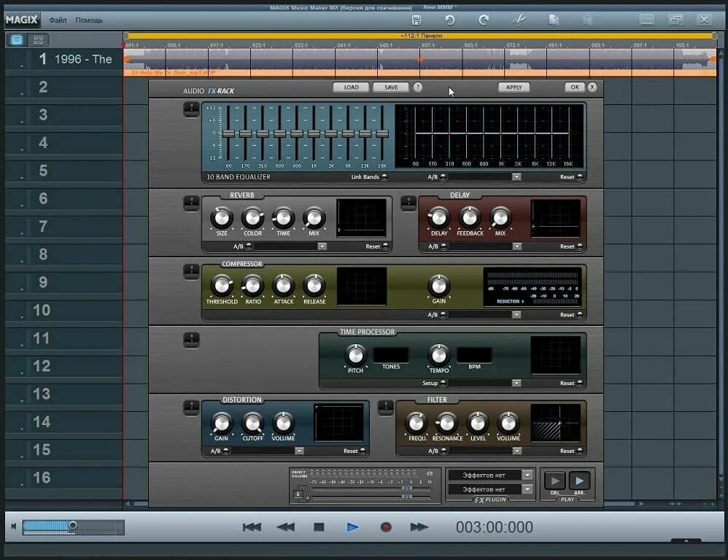Open the second FX Plugin dropdown
The width and height of the screenshot is (728, 560).
pos(527,489)
